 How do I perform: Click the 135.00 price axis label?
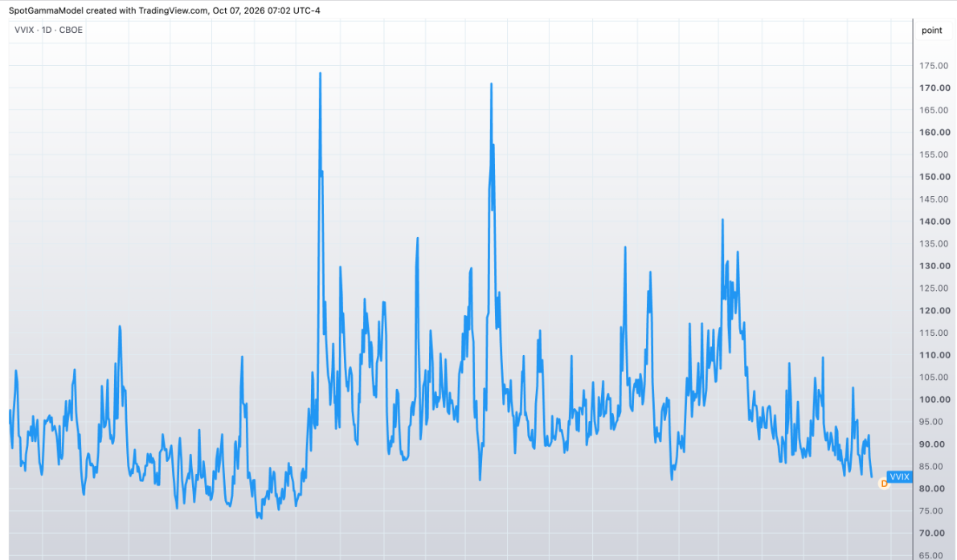coord(934,244)
